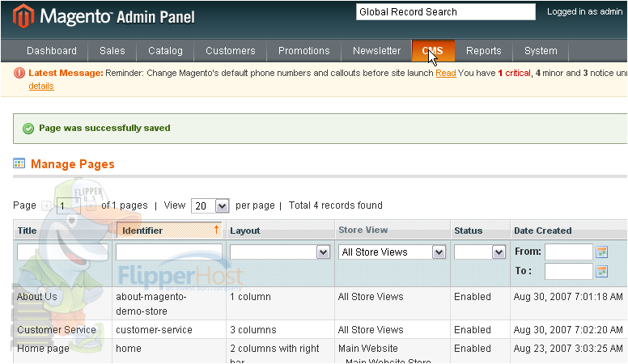628x364 pixels.
Task: Click Enabled status in About Us row
Action: click(473, 297)
